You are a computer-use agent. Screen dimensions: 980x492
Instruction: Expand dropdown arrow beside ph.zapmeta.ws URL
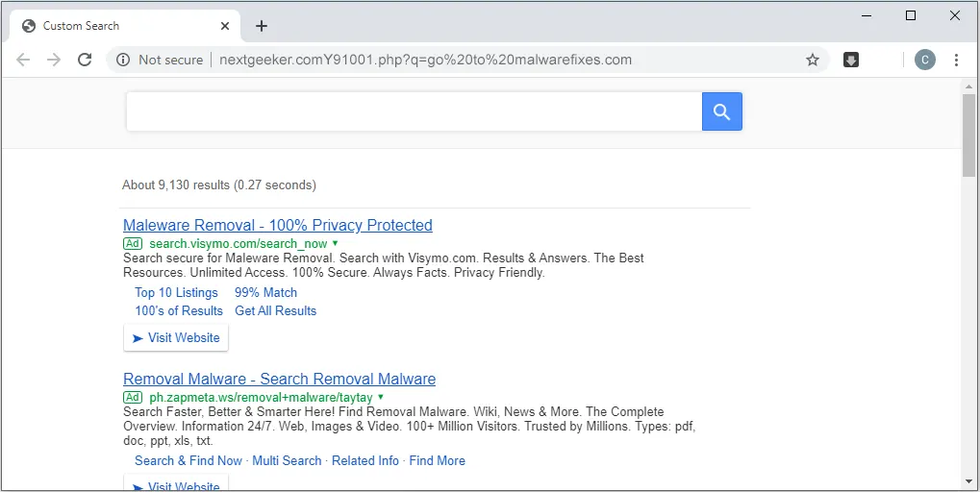pyautogui.click(x=381, y=397)
